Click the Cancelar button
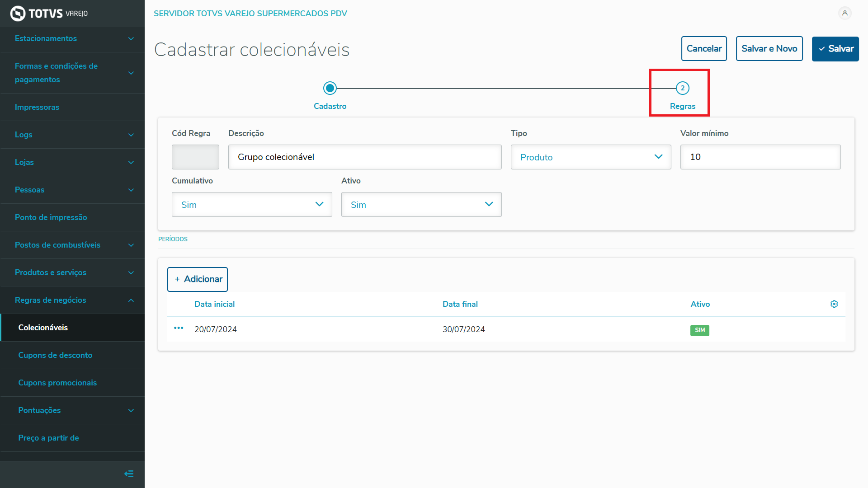The image size is (868, 488). (x=704, y=49)
